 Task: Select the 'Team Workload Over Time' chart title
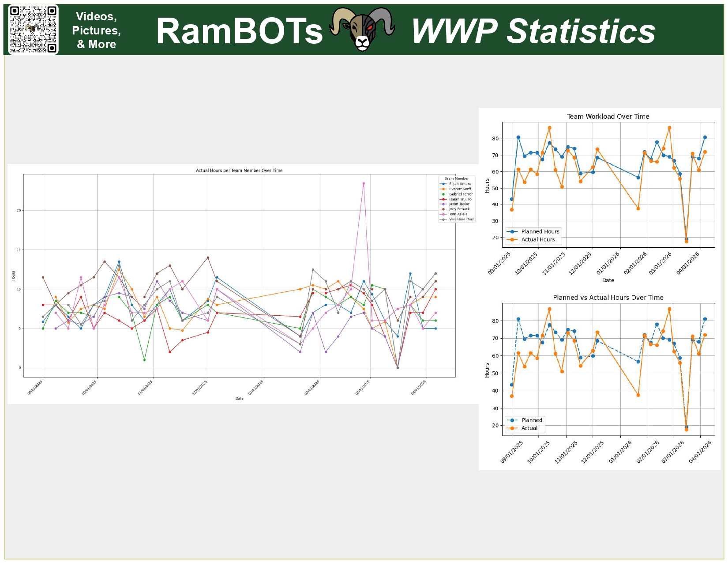coord(608,117)
